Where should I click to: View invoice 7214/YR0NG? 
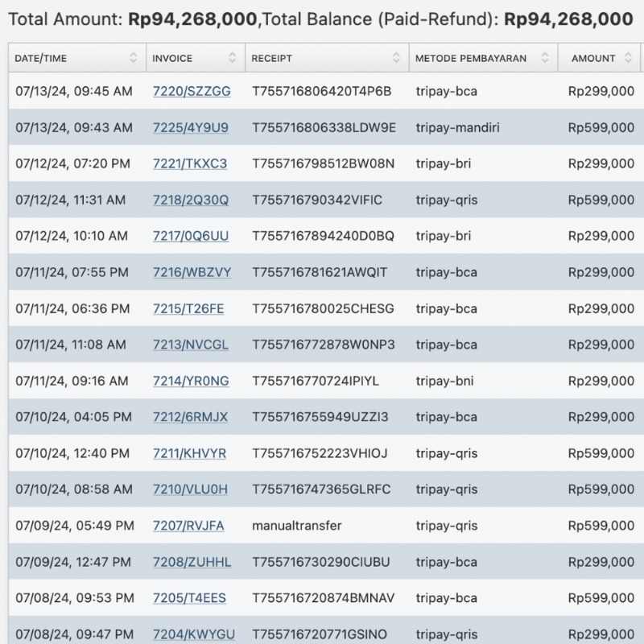coord(191,381)
